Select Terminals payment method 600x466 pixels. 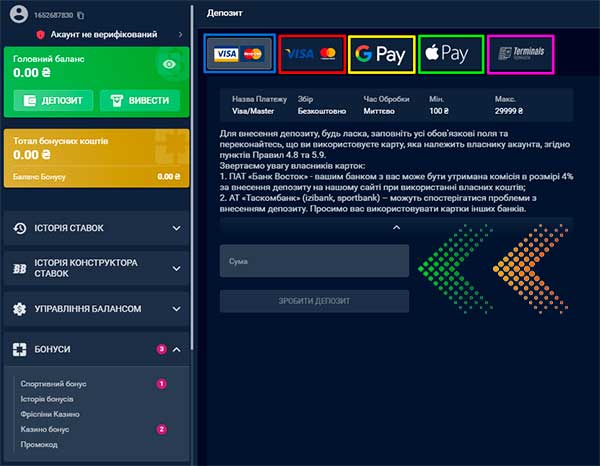[521, 54]
